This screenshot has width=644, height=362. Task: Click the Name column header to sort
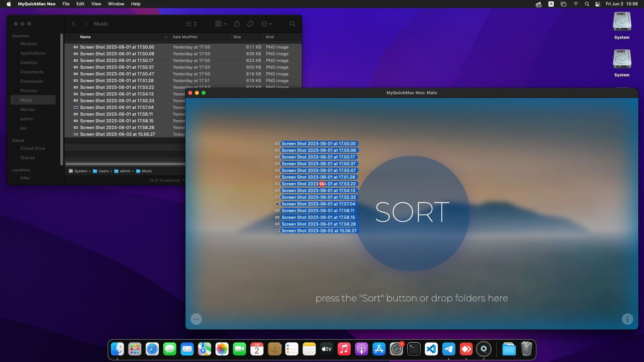85,37
